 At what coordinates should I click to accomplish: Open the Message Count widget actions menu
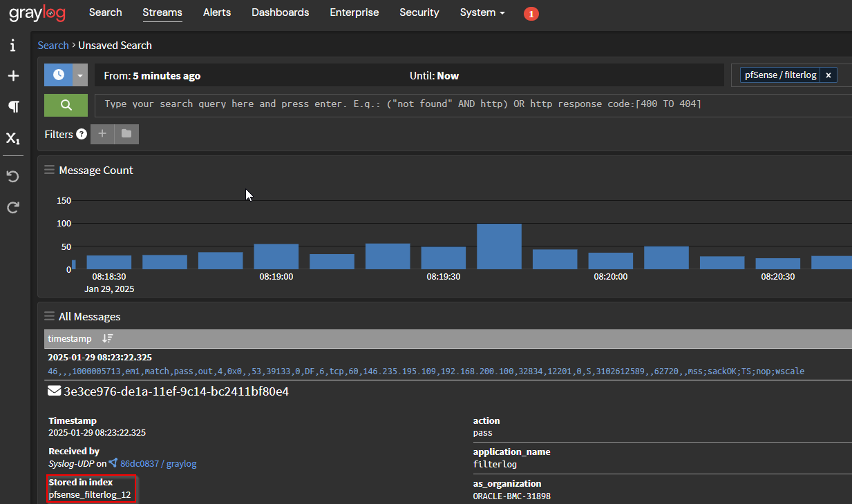49,169
